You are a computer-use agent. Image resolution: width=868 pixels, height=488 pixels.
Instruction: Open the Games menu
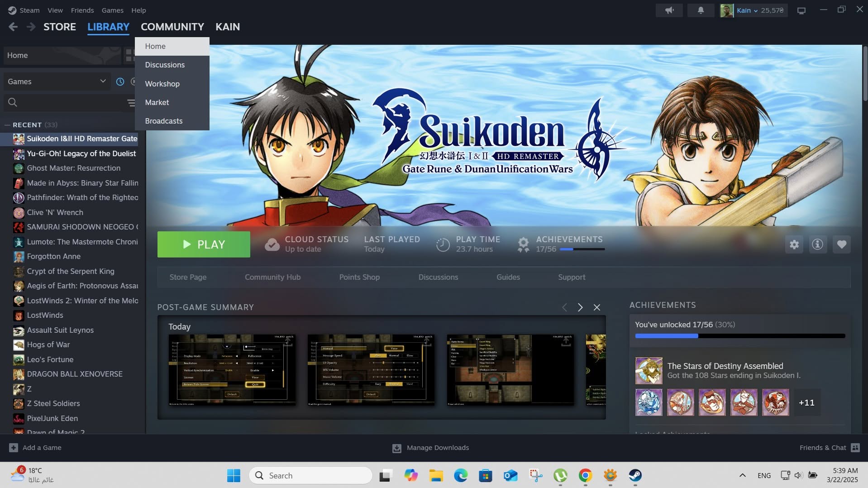click(113, 10)
